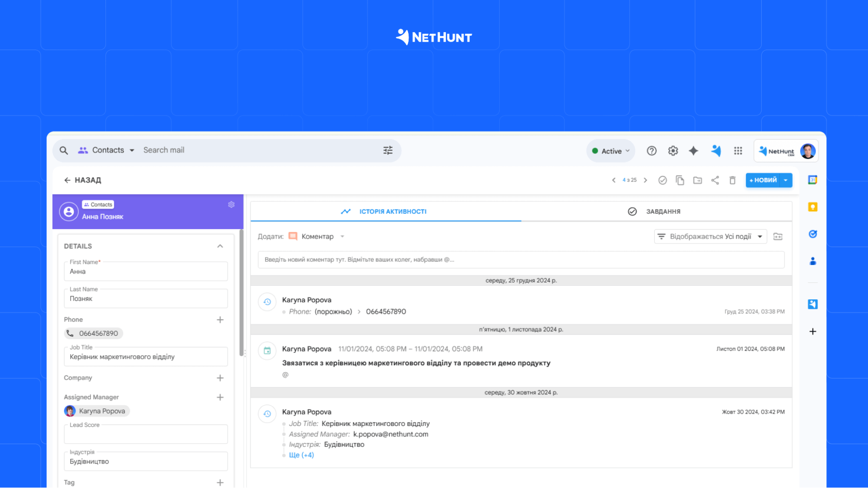Click Karyna Popova manager chip

[96, 411]
